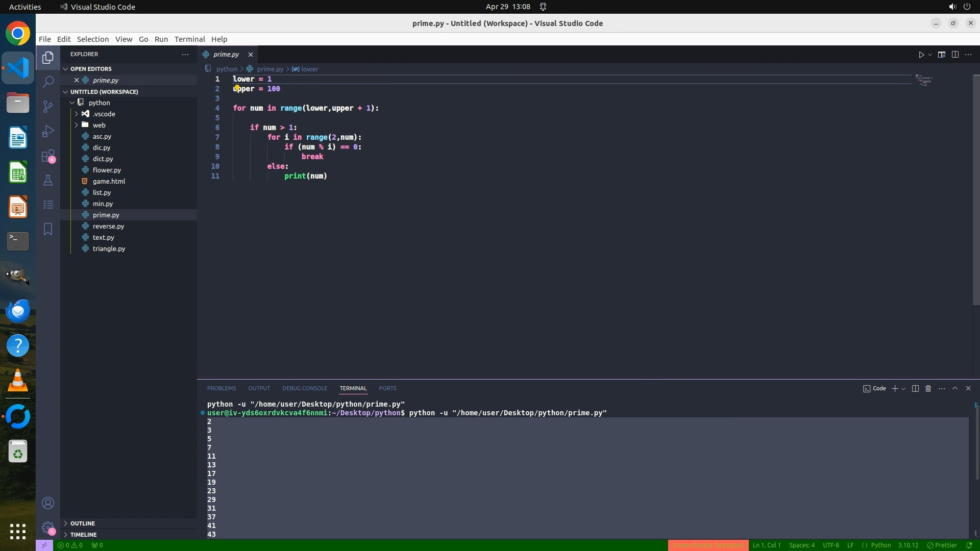Maximize terminal panel size chevron
The image size is (980, 551).
(x=955, y=388)
